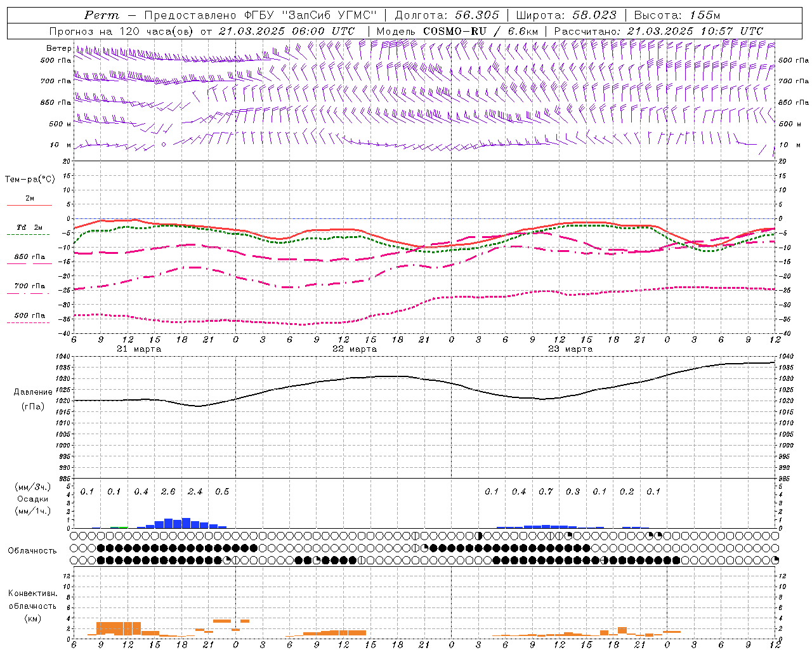The image size is (812, 650).
Task: Click the "2.4" precipitation value
Action: (195, 491)
